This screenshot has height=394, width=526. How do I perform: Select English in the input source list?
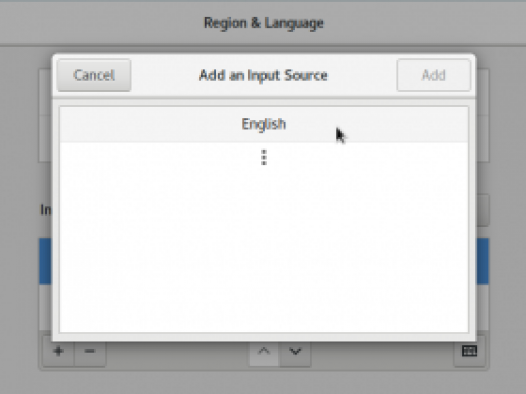point(264,124)
